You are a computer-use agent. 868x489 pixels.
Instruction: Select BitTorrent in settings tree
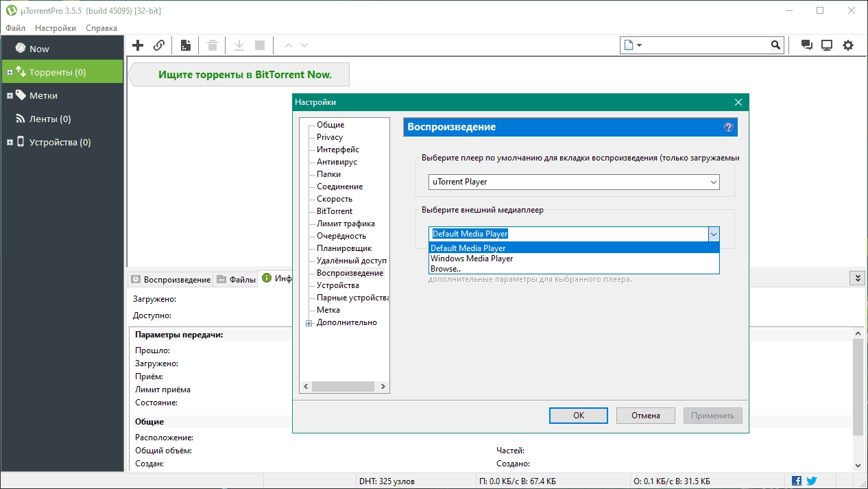click(335, 211)
